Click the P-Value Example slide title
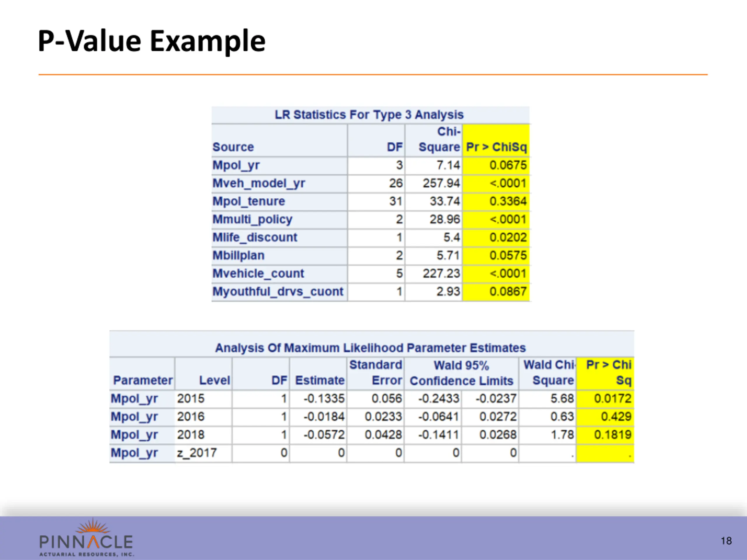The image size is (747, 560). coord(152,41)
